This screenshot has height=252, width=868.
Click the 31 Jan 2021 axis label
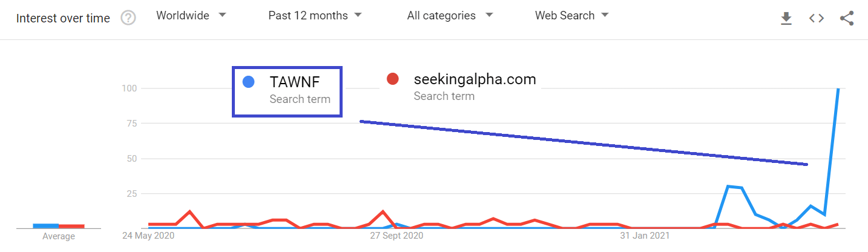coord(644,236)
